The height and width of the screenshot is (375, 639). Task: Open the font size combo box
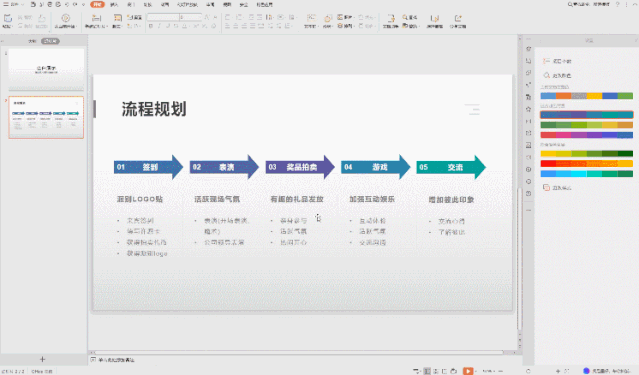pyautogui.click(x=191, y=17)
